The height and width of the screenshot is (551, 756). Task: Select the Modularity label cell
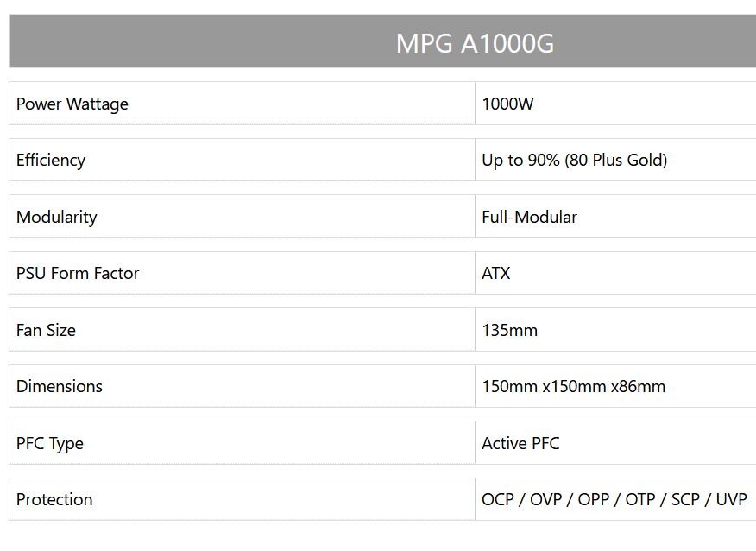(242, 217)
